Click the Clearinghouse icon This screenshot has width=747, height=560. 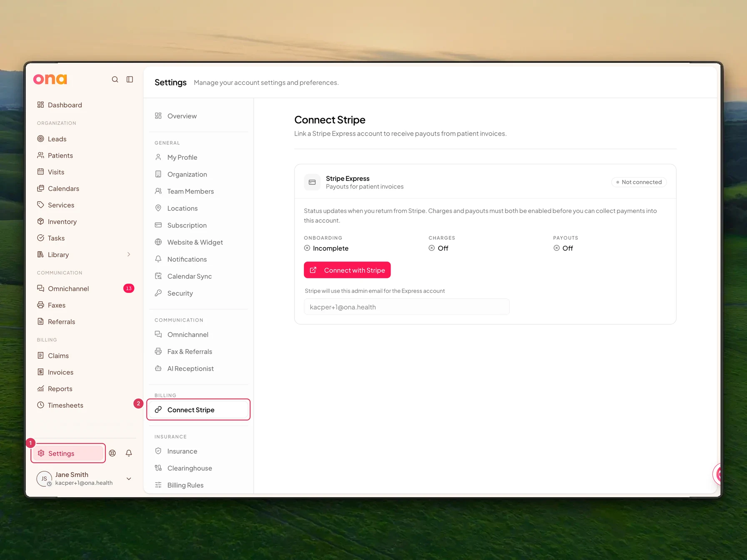pyautogui.click(x=158, y=468)
